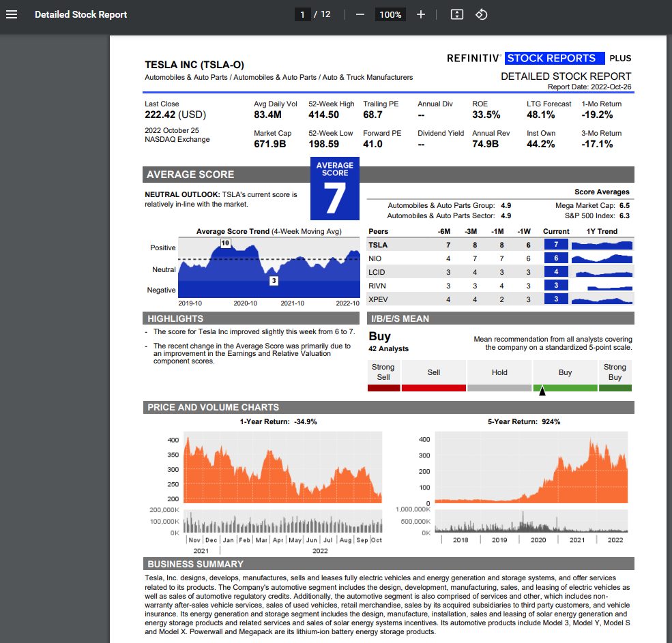Click the zoom out minus button
672x643 pixels.
pyautogui.click(x=360, y=14)
